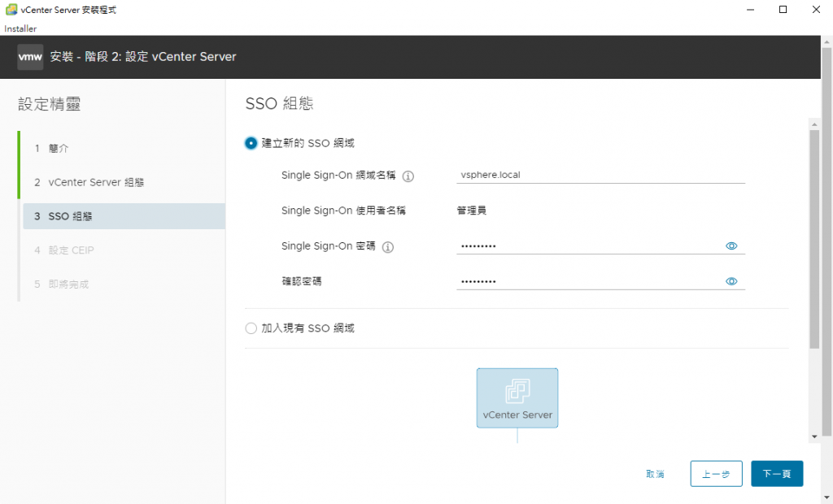Click the vCenter Server installer title bar icon
Image resolution: width=833 pixels, height=504 pixels.
[11, 10]
